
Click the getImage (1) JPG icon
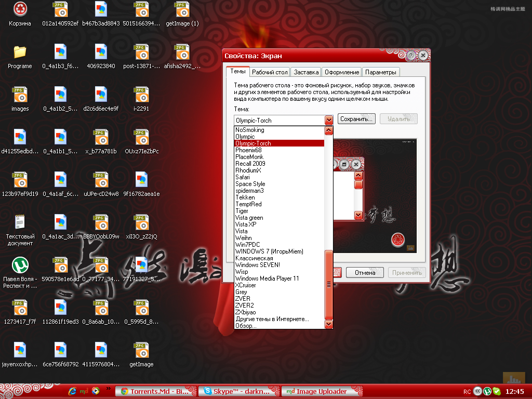tap(182, 9)
